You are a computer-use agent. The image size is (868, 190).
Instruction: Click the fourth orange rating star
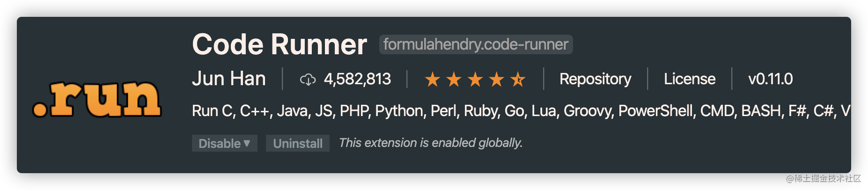(x=496, y=80)
